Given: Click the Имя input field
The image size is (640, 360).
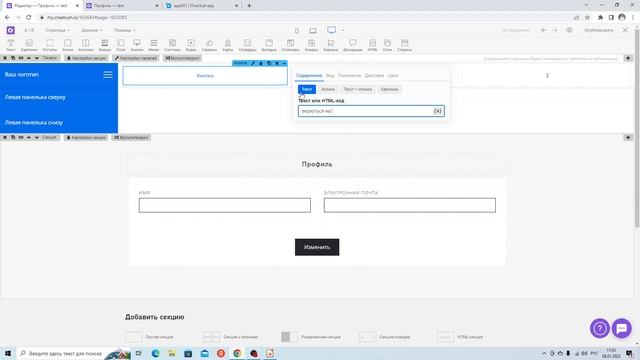Looking at the screenshot, I should [224, 205].
